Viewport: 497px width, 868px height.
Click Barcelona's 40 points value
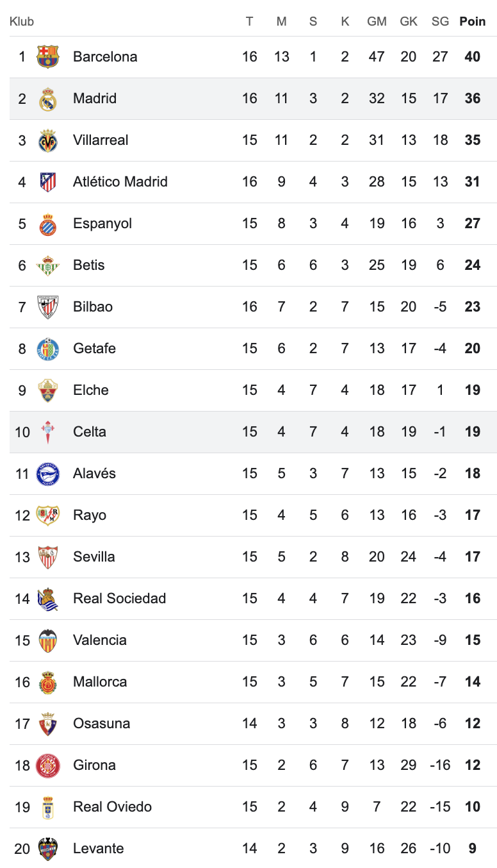click(x=473, y=56)
